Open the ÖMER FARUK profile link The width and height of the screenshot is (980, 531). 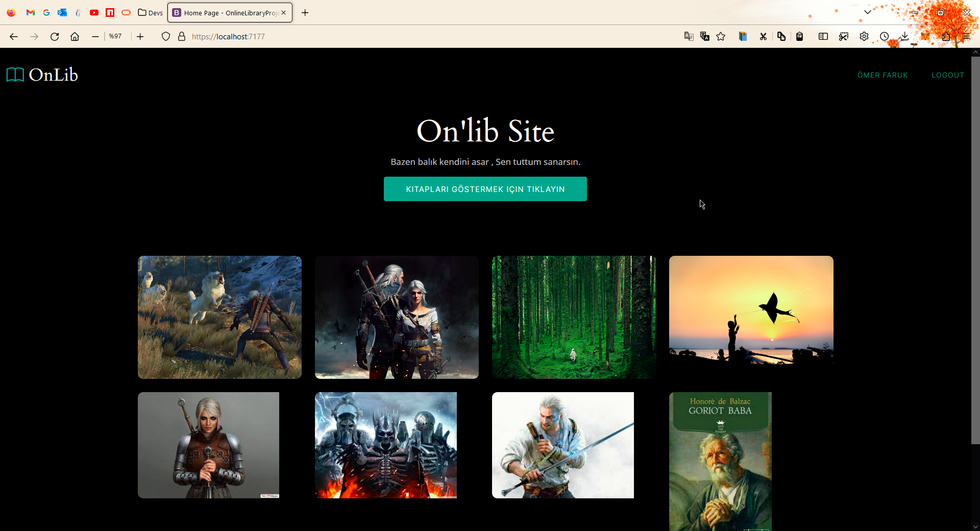(x=883, y=75)
